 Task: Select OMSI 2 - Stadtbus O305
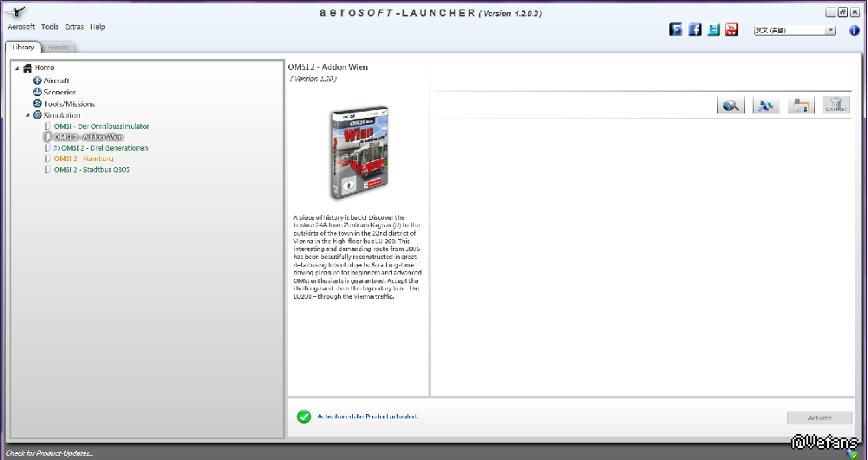tap(92, 170)
